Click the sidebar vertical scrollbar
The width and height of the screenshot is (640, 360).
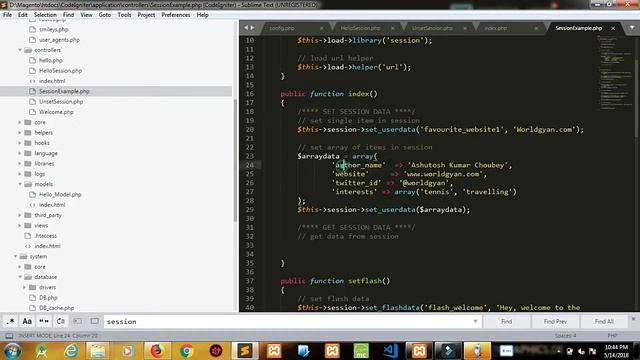tap(235, 161)
